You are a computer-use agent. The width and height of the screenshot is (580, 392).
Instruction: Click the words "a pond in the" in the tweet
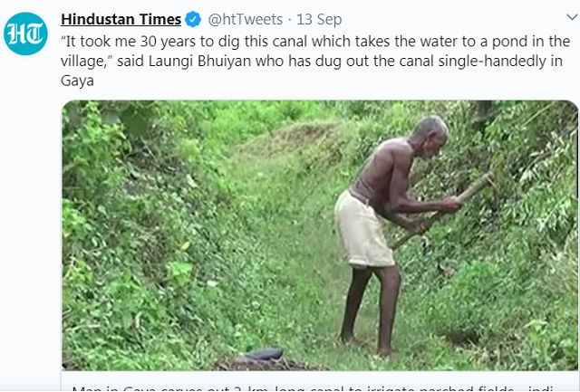point(527,42)
